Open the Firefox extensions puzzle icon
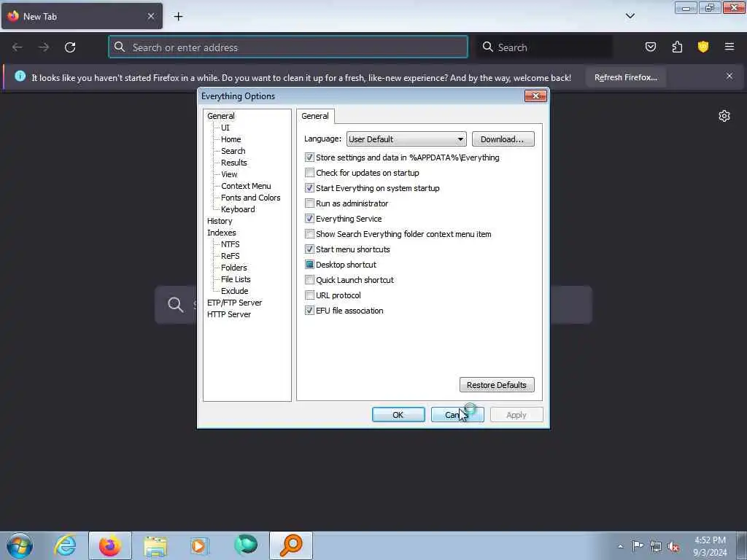 [677, 47]
